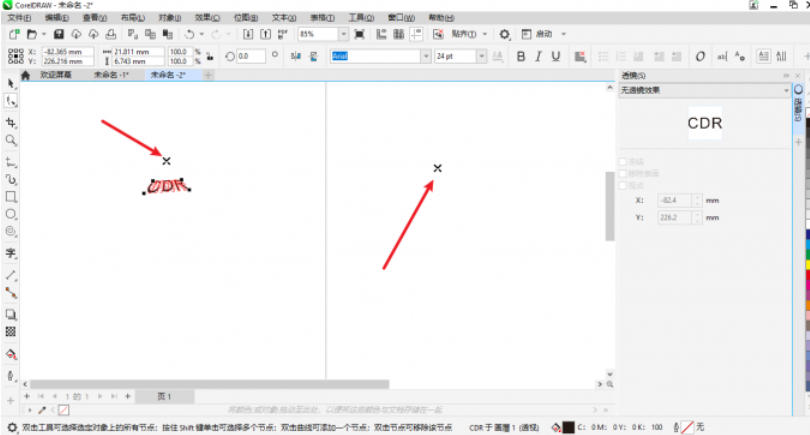Click the Import icon
Screen dimensions: 810x435
(248, 34)
